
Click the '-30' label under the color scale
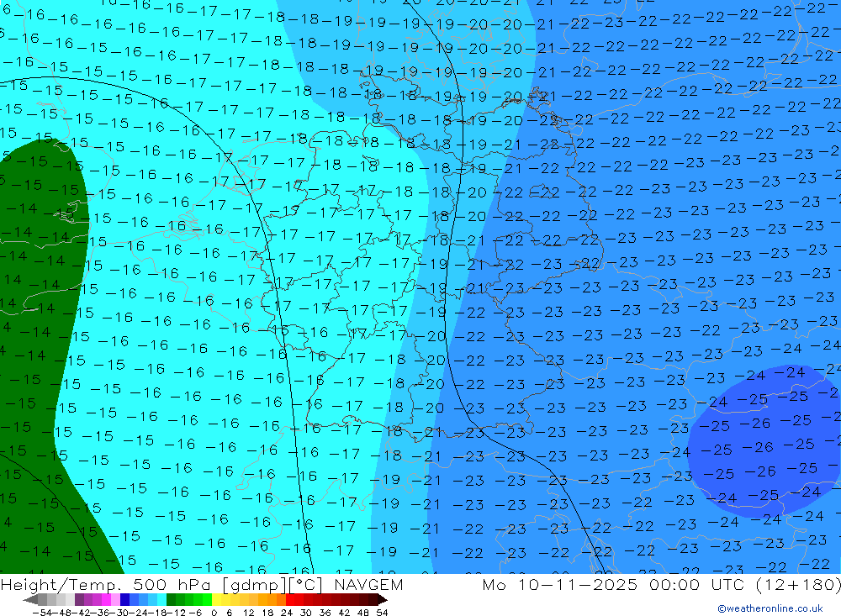(118, 613)
